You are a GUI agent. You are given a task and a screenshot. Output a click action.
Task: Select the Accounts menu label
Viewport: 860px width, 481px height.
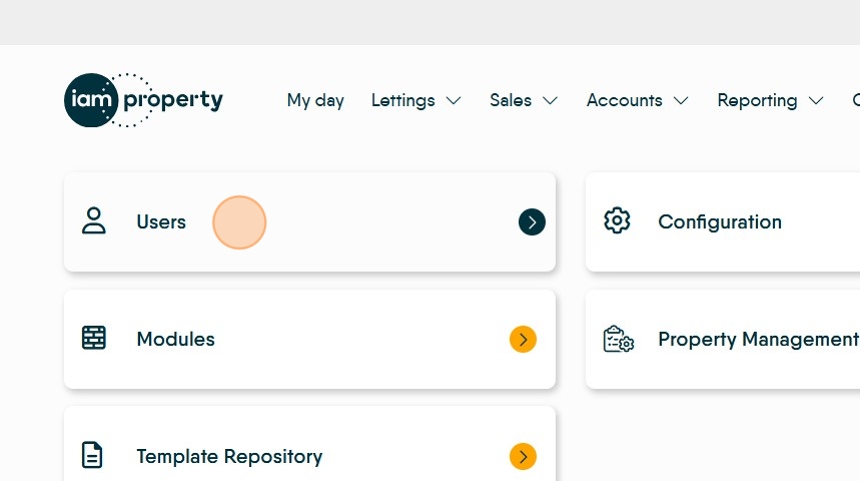(x=624, y=100)
